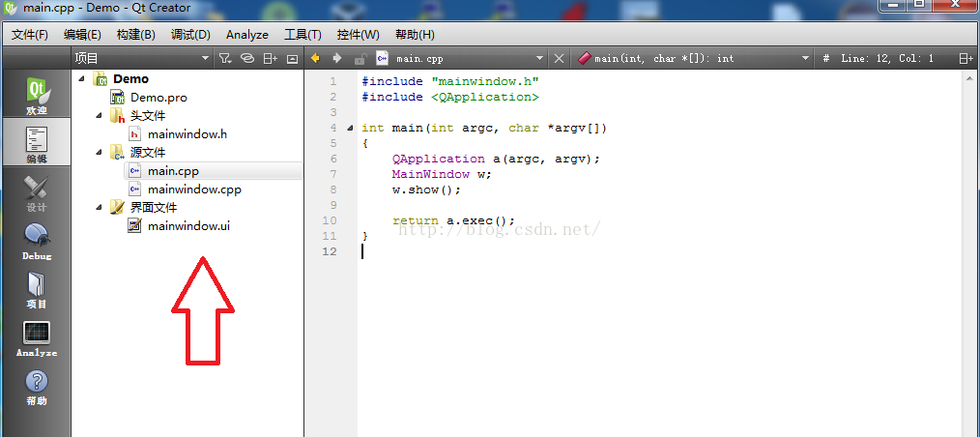Click the filter tree icon in project panel

click(x=225, y=58)
